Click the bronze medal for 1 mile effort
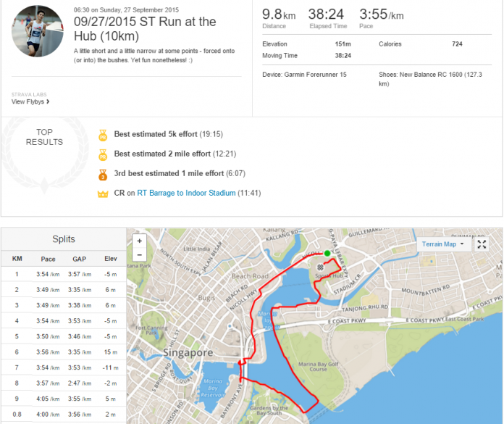The height and width of the screenshot is (424, 504). 103,174
